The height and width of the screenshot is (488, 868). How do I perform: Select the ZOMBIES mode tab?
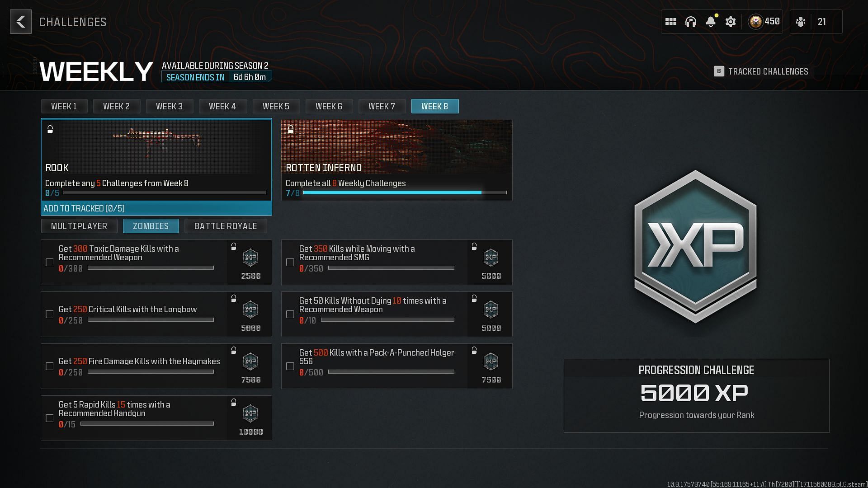[x=151, y=226]
